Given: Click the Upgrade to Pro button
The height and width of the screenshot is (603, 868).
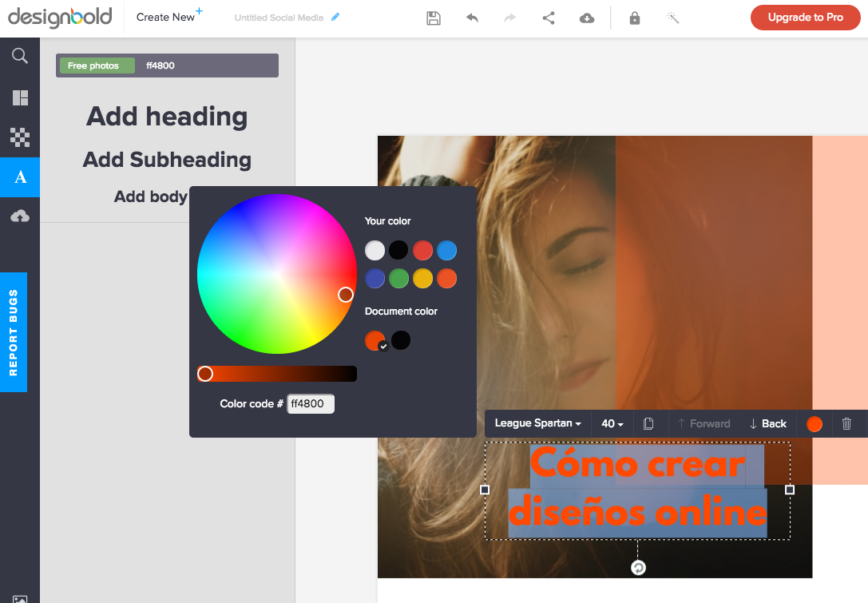Looking at the screenshot, I should pos(805,18).
